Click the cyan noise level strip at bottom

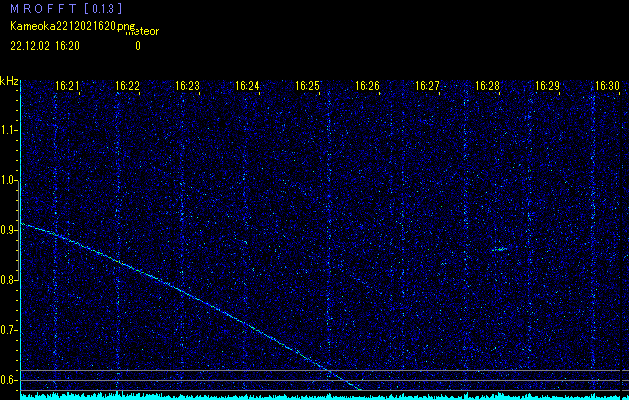(x=325, y=396)
